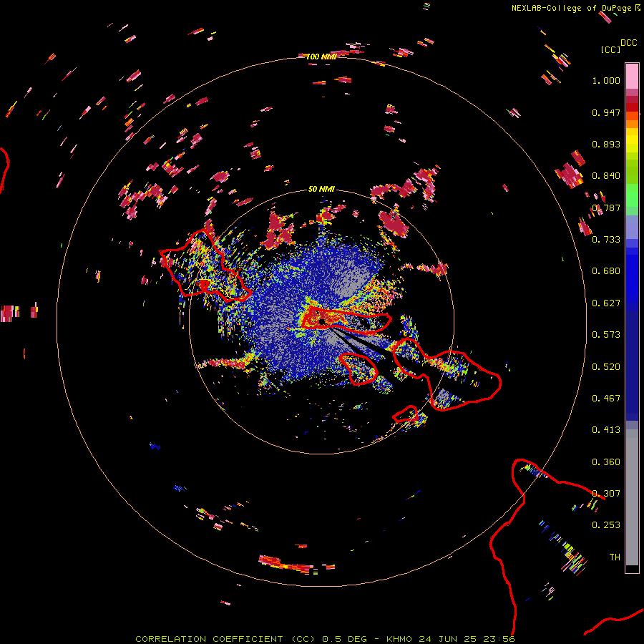Select the TH threshold label

click(x=615, y=557)
